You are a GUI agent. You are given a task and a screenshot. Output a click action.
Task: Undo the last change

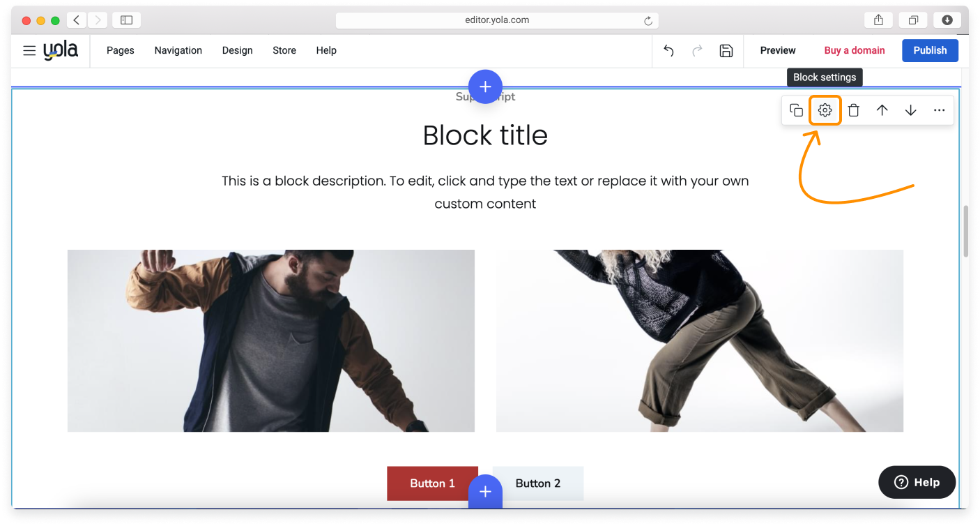coord(668,50)
